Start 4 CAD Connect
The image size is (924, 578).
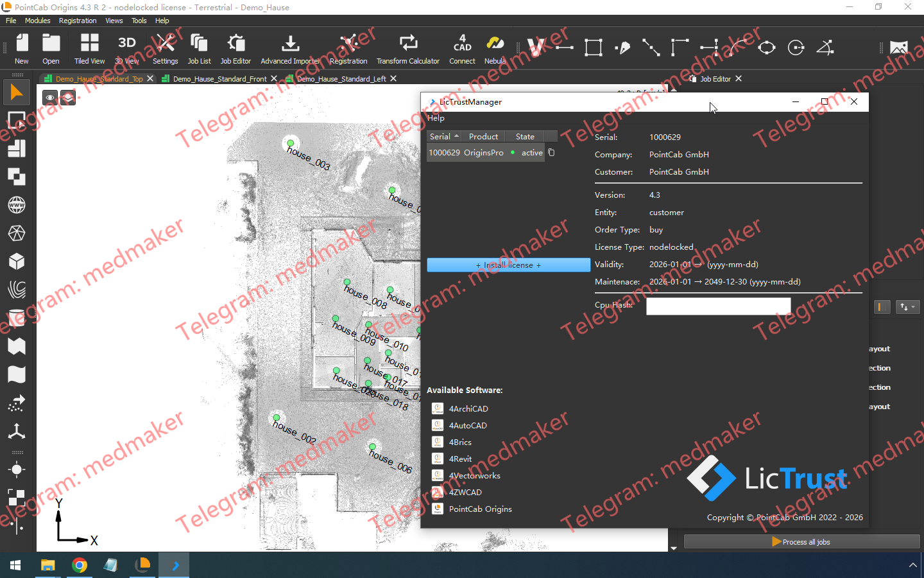(462, 49)
